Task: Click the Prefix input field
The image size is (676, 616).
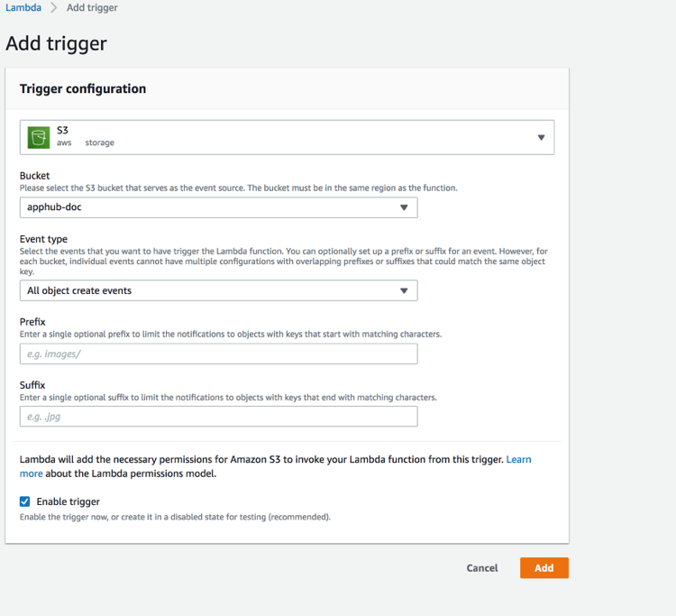Action: pyautogui.click(x=219, y=354)
